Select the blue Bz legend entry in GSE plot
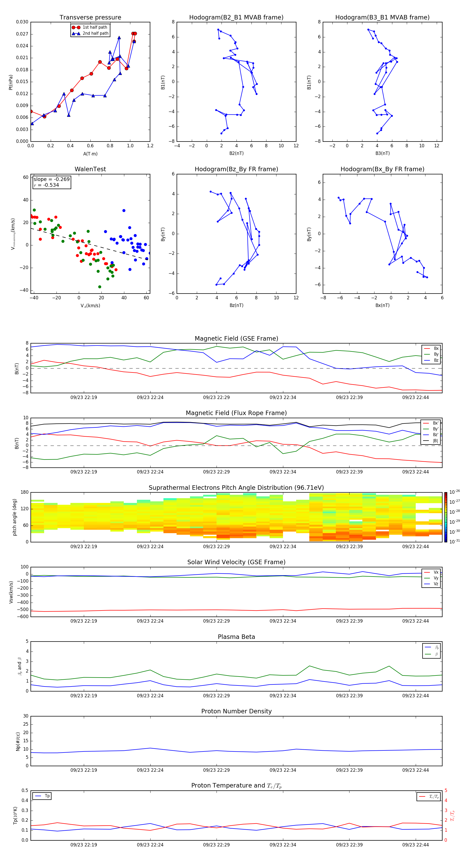Image resolution: width=473 pixels, height=868 pixels. pyautogui.click(x=431, y=360)
